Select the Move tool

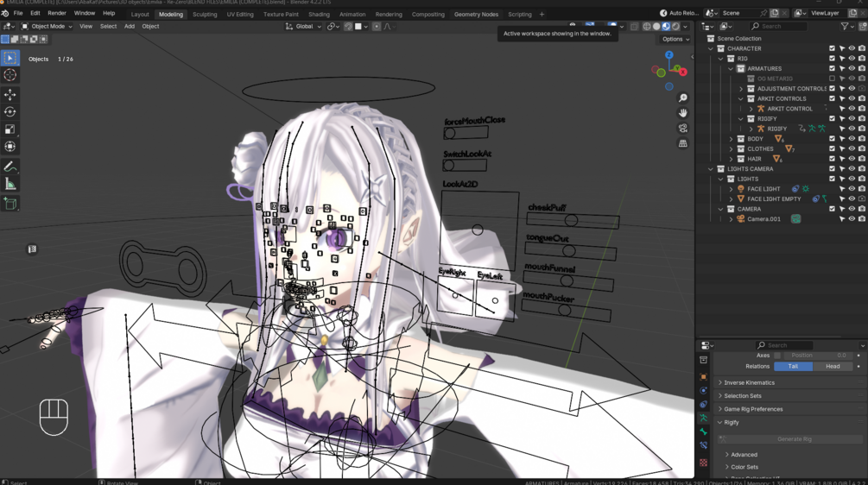click(x=10, y=95)
